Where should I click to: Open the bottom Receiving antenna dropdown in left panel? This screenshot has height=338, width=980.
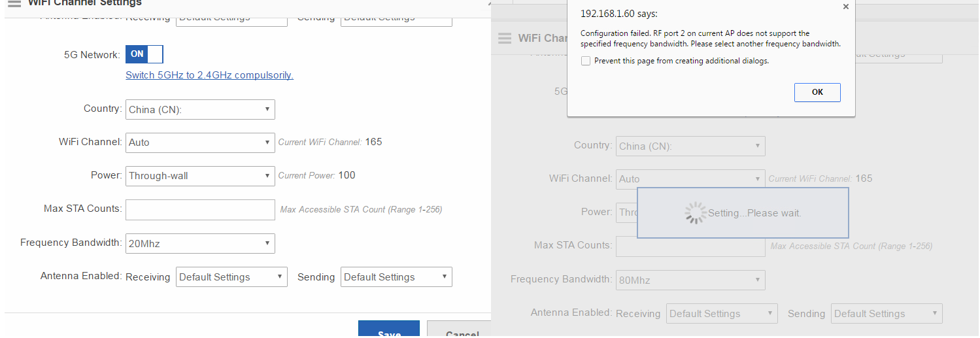(231, 277)
